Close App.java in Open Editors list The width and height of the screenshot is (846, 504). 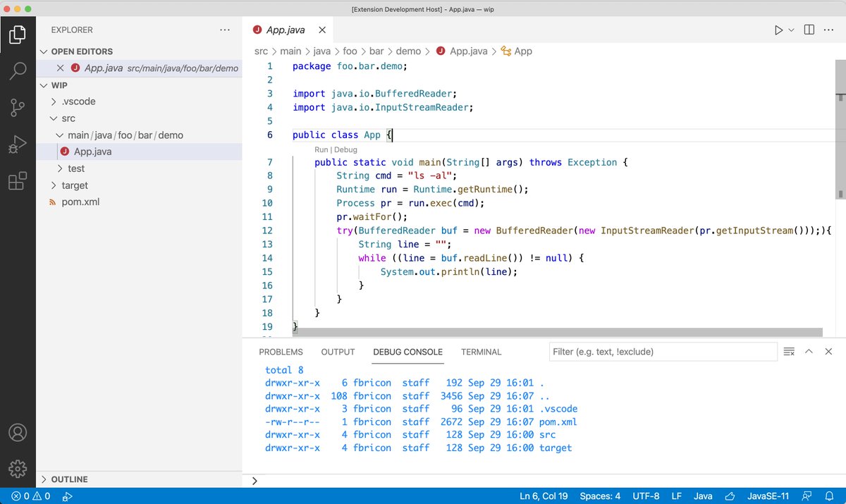[60, 68]
